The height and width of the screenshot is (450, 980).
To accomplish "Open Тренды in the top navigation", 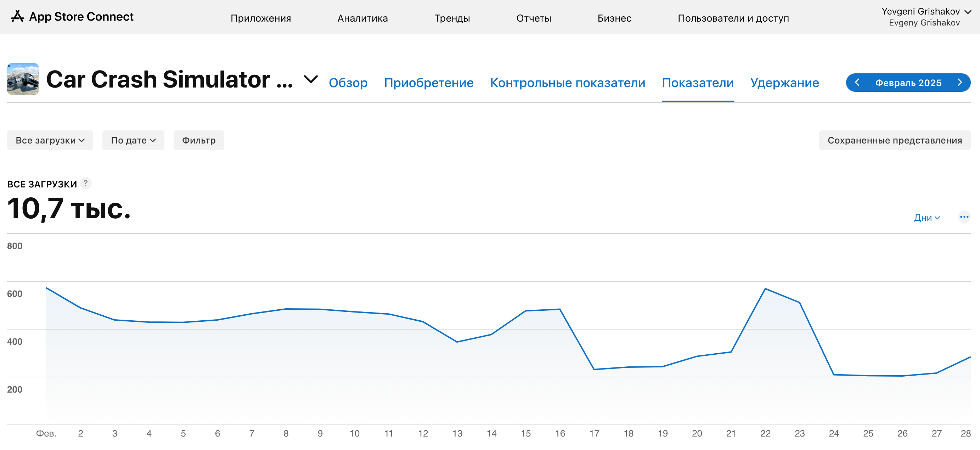I will tap(452, 18).
